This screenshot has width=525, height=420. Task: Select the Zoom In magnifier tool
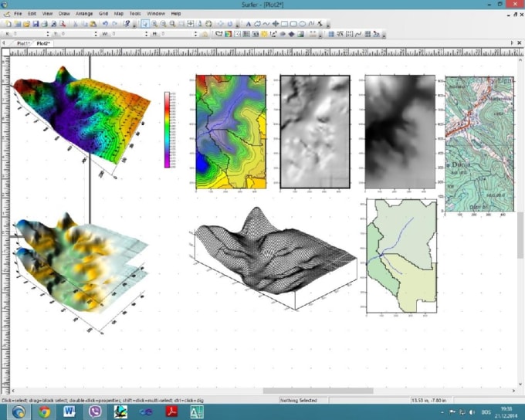pyautogui.click(x=154, y=24)
